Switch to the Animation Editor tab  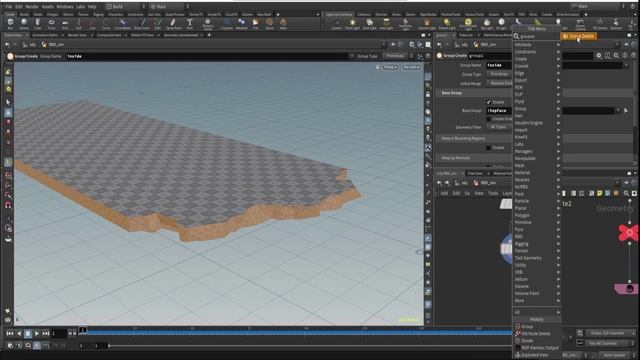coord(45,35)
